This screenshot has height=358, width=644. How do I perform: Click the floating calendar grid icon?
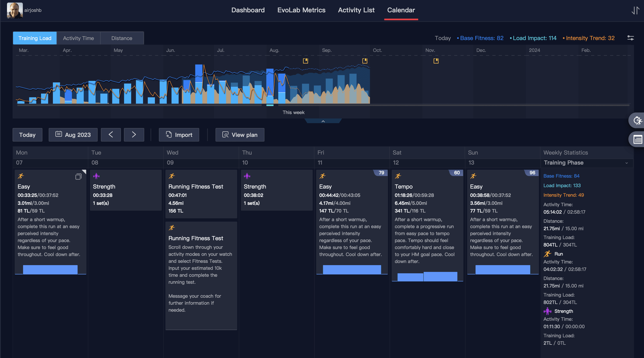click(637, 140)
